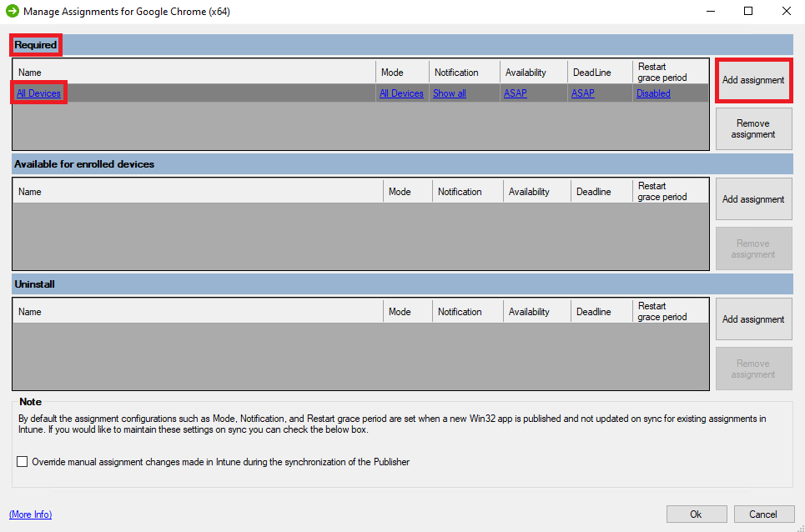Click Mode header in Available for enrolled devices
Image resolution: width=805 pixels, height=532 pixels.
tap(408, 191)
